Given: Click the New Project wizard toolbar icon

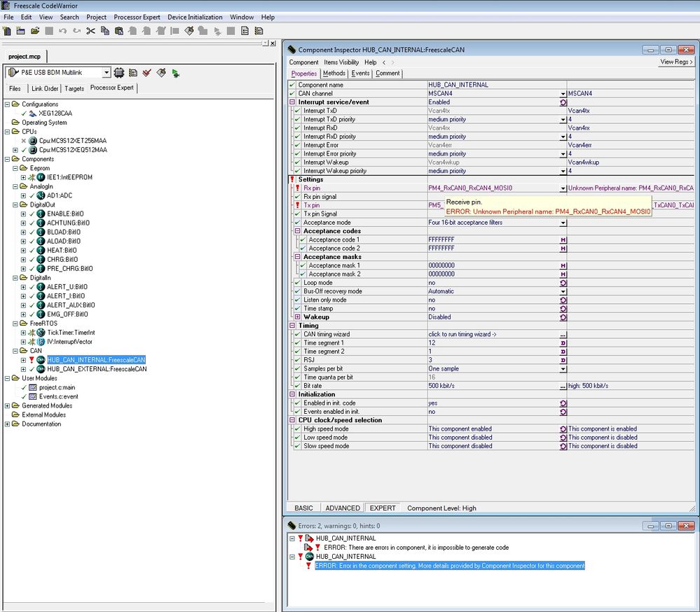Looking at the screenshot, I should (20, 31).
